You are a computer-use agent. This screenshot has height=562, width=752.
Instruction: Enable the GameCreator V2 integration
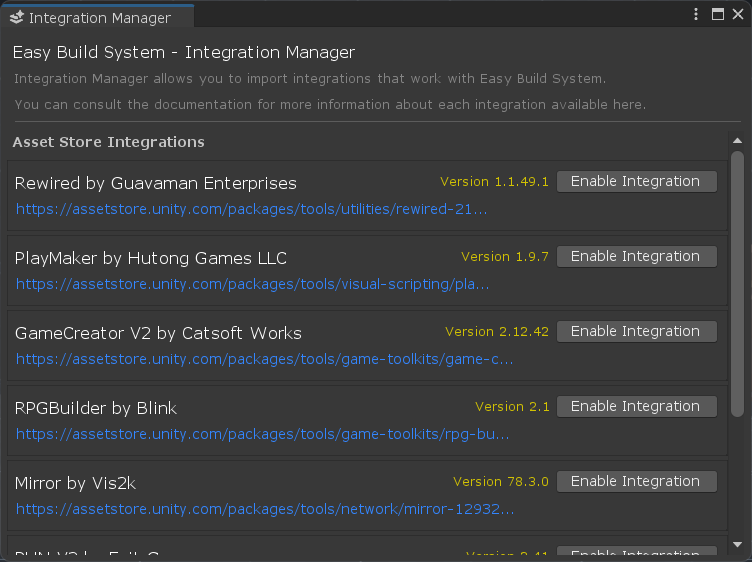click(636, 331)
